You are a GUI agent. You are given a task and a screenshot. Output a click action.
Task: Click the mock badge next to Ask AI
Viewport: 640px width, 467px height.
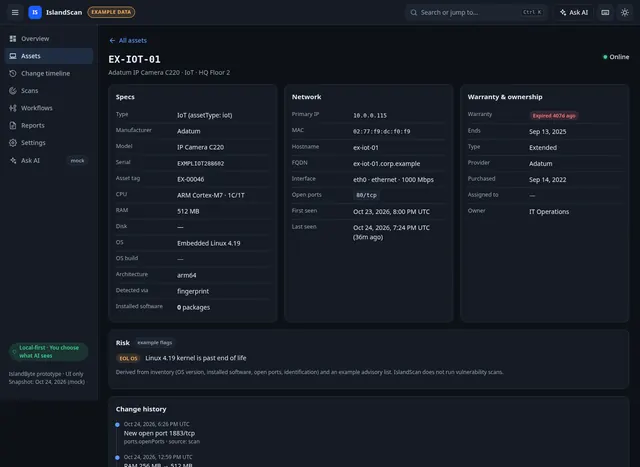(x=77, y=160)
